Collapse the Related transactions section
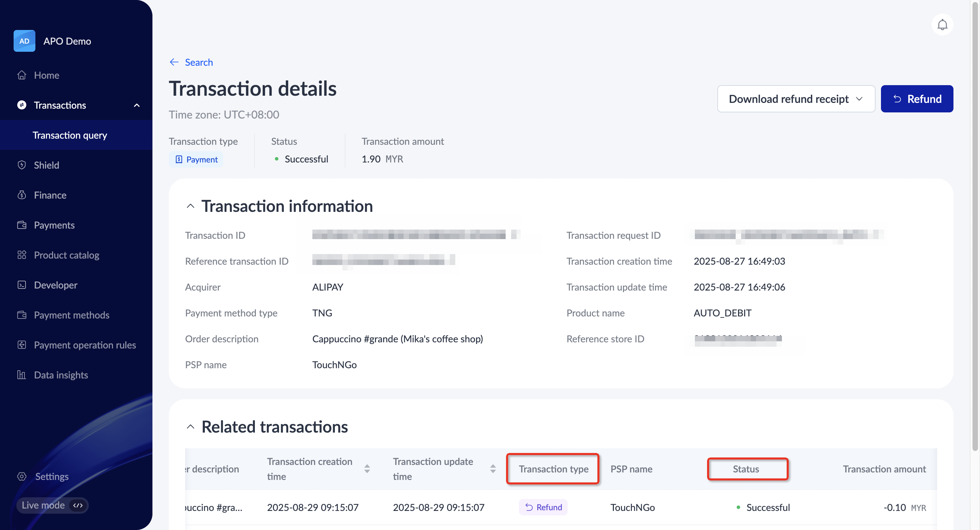 tap(191, 427)
